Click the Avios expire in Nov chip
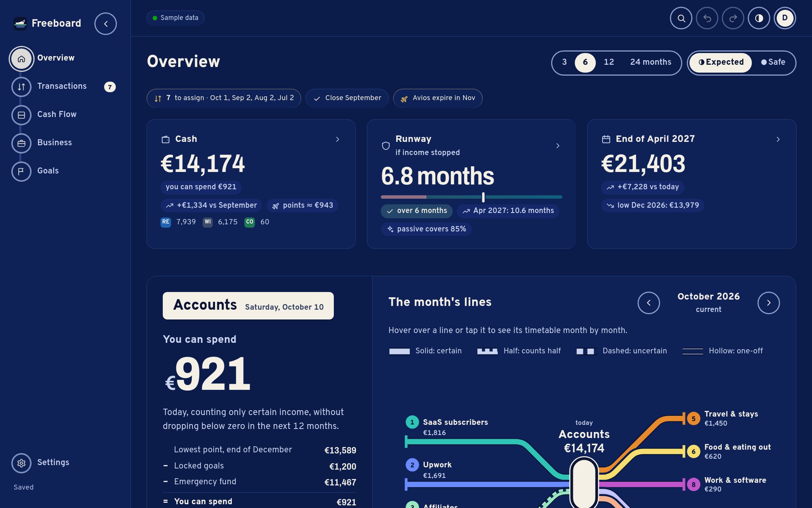The height and width of the screenshot is (508, 812). point(438,98)
